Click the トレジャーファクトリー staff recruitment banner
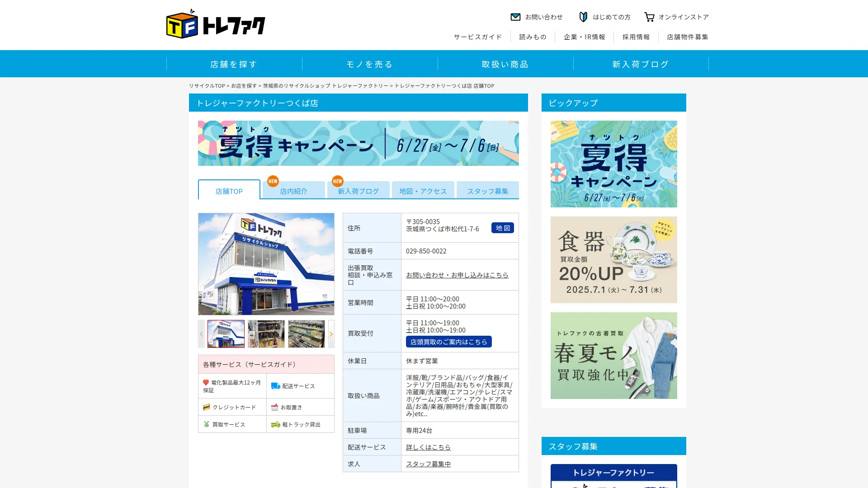This screenshot has width=868, height=488. [x=614, y=476]
